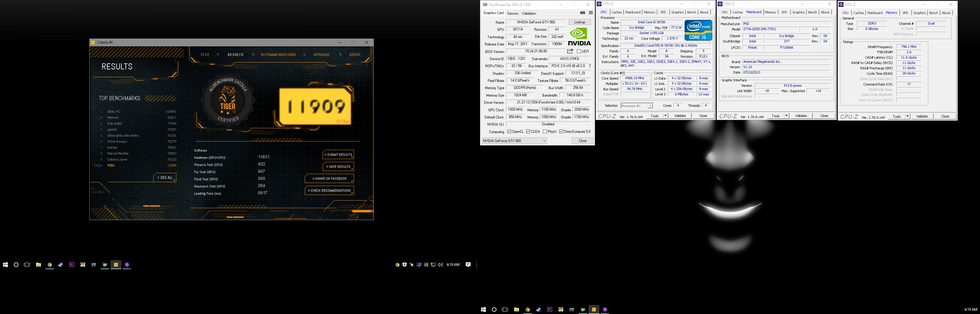Open File Explorer on second monitor's taskbar
The height and width of the screenshot is (314, 980).
[516, 310]
